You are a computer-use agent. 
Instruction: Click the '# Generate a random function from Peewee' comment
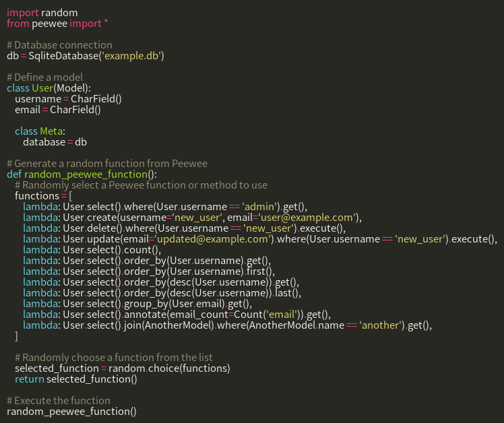(107, 164)
